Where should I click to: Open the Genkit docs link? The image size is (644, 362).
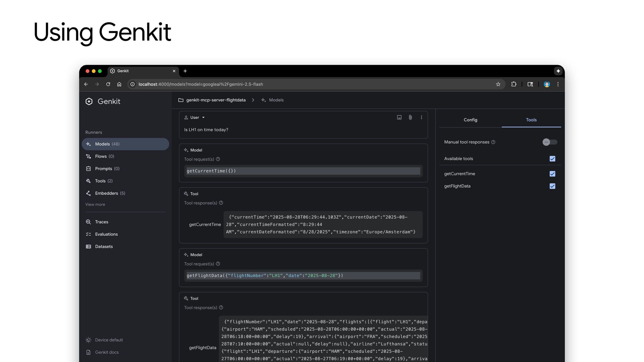pos(106,352)
